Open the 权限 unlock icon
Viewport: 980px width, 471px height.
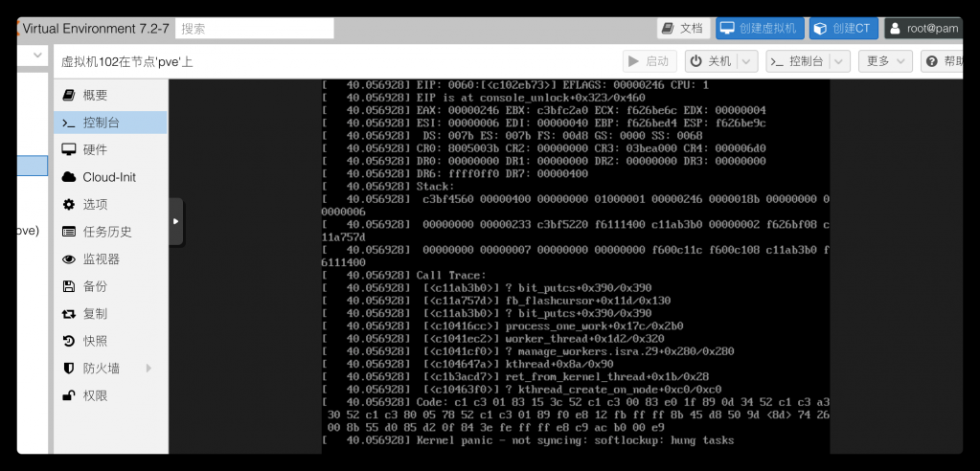point(68,395)
